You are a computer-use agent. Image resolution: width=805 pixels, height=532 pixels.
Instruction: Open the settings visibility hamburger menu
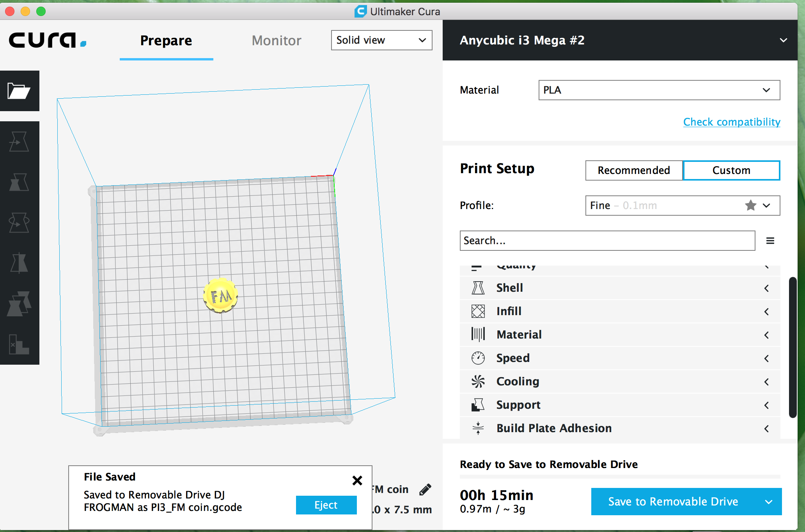click(770, 241)
